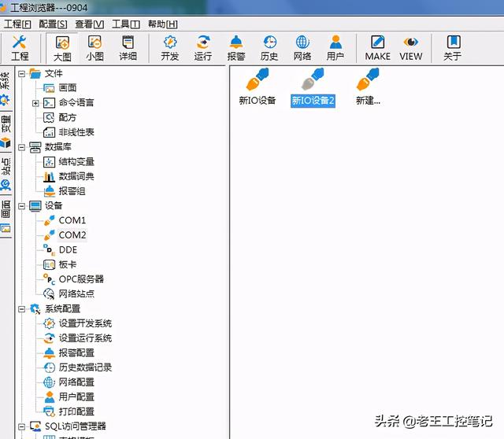Select COM2 under 设备
The width and height of the screenshot is (504, 439).
click(72, 235)
